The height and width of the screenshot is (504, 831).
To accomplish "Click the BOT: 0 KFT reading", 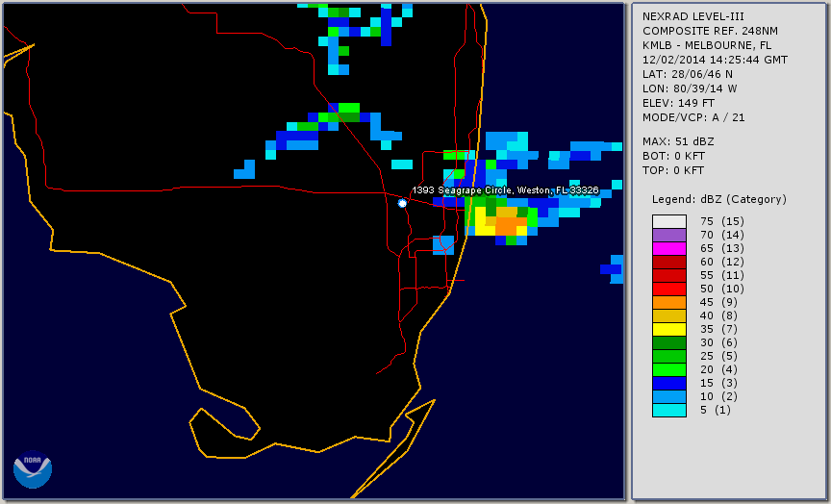I will click(673, 156).
